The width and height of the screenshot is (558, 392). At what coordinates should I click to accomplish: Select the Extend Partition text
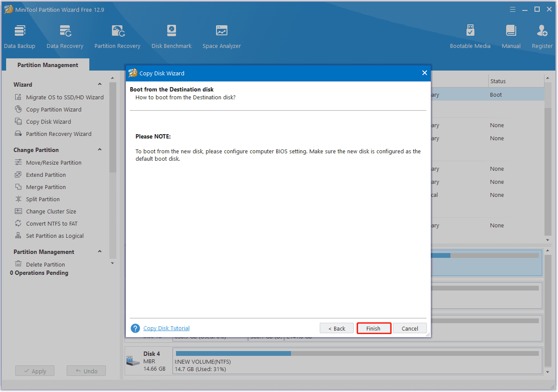[46, 175]
